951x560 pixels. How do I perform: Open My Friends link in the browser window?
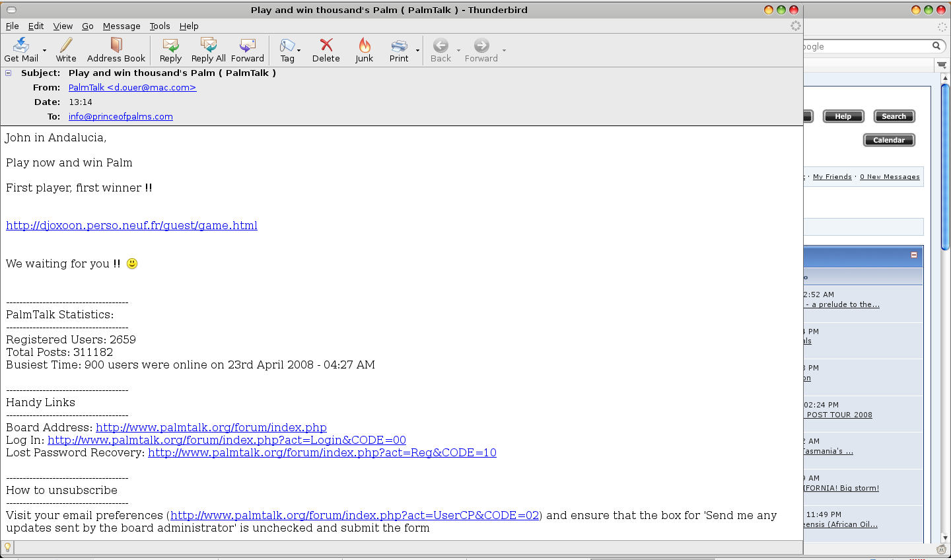pos(832,177)
